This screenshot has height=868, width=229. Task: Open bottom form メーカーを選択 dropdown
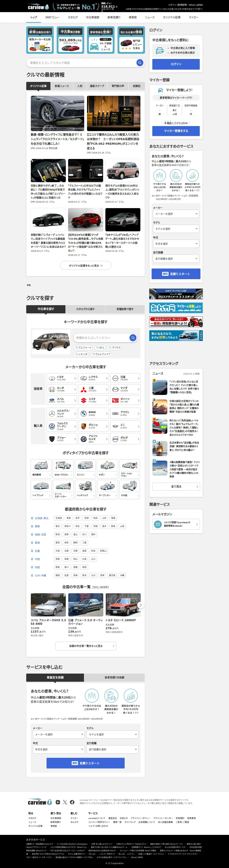click(58, 734)
